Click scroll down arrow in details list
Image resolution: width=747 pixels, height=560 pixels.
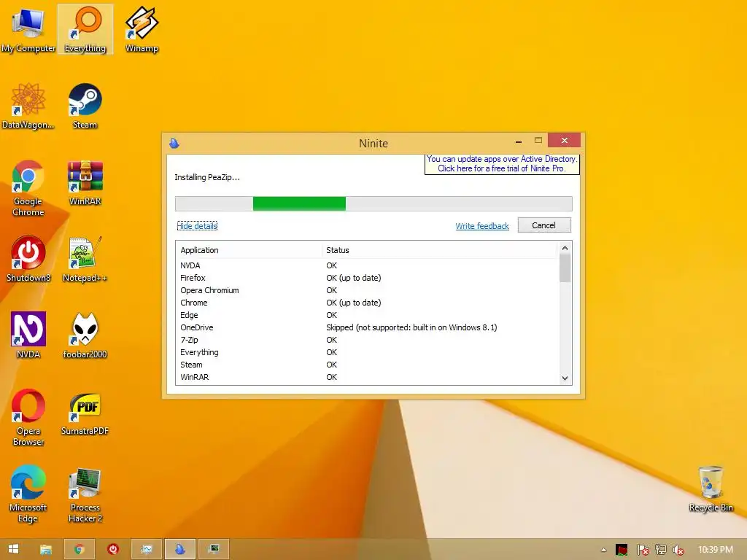click(565, 378)
